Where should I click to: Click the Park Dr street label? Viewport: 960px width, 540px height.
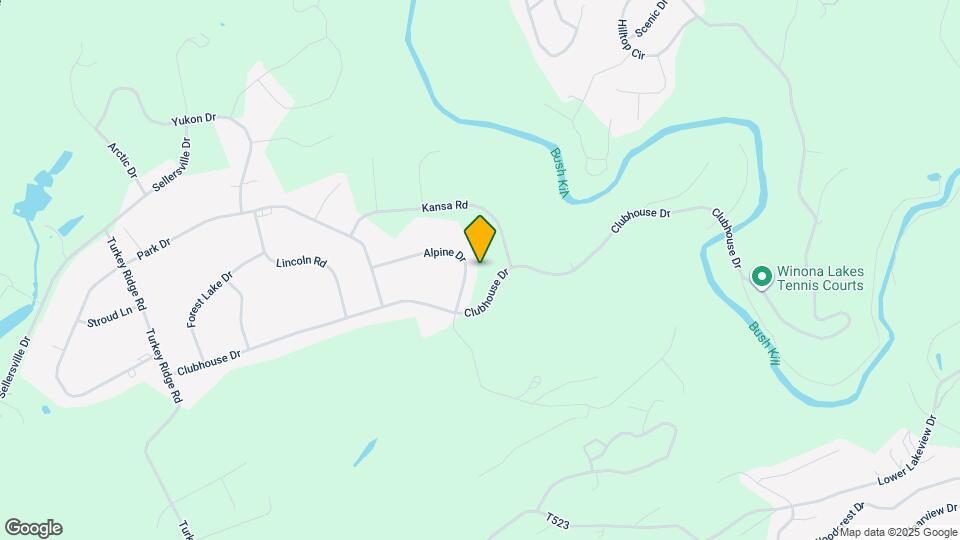click(x=154, y=249)
